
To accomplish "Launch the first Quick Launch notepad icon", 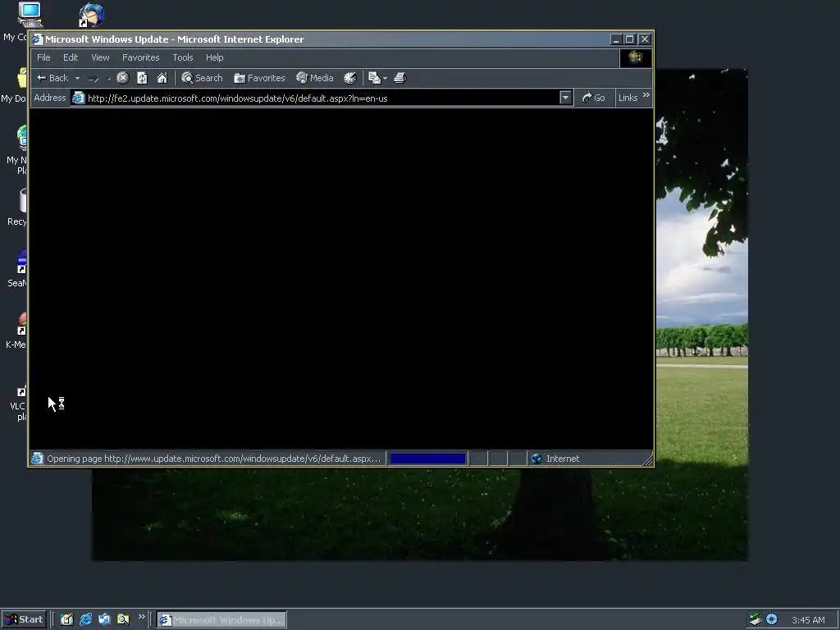I will point(66,620).
